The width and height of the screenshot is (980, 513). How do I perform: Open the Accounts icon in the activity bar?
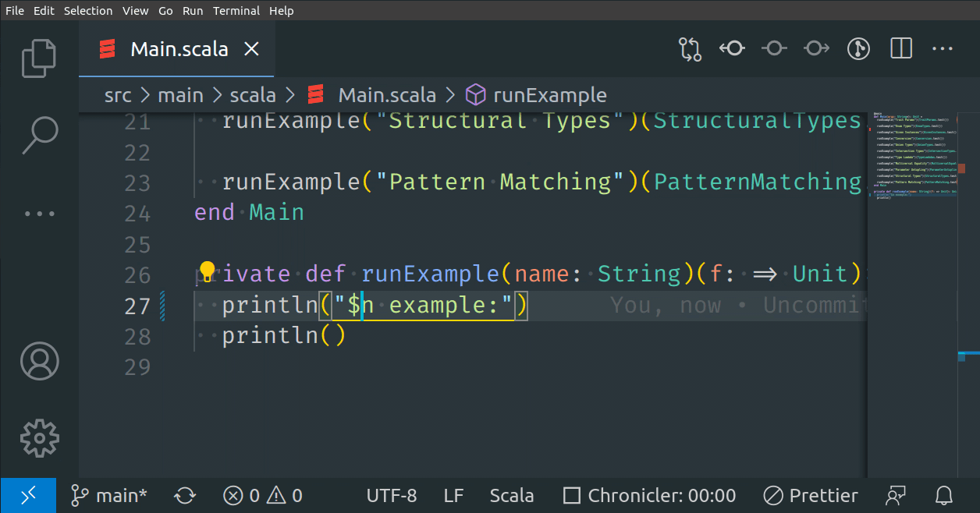39,362
